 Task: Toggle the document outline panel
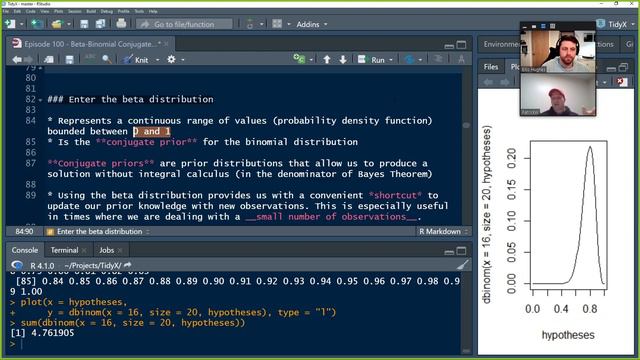(438, 59)
